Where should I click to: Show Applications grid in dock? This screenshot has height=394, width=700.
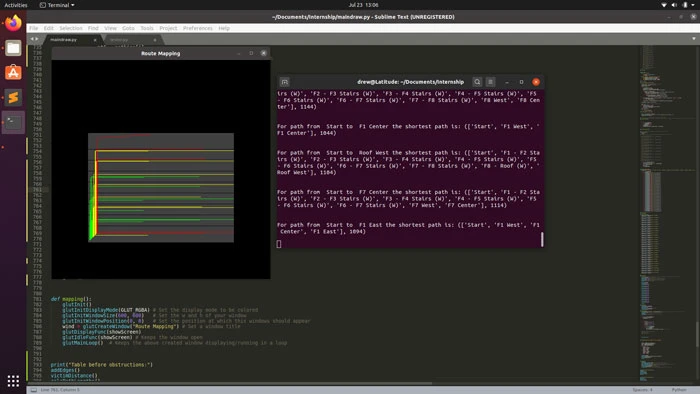[13, 381]
